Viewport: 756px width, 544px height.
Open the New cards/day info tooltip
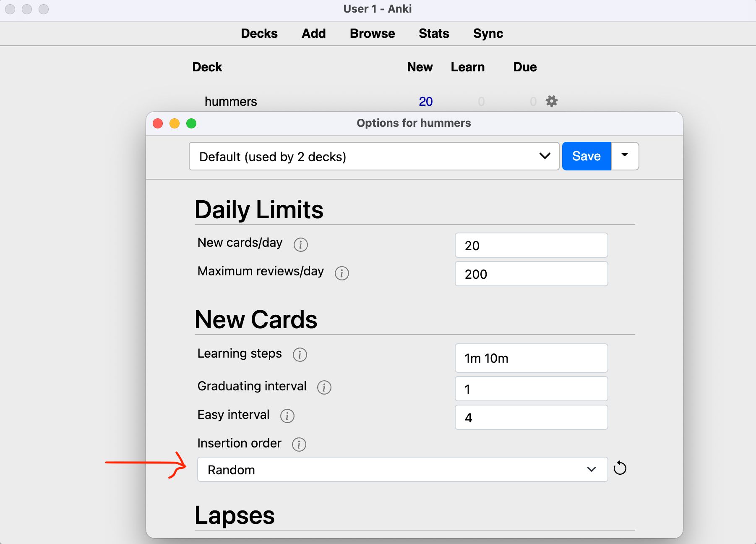301,245
